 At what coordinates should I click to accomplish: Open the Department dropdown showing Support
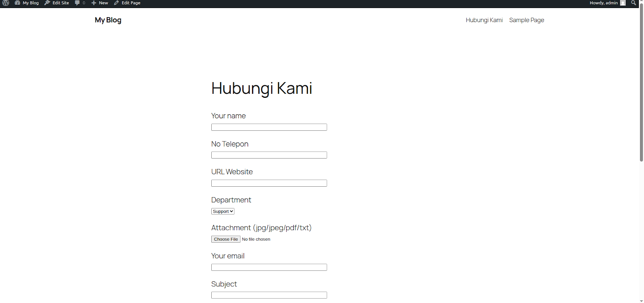223,211
